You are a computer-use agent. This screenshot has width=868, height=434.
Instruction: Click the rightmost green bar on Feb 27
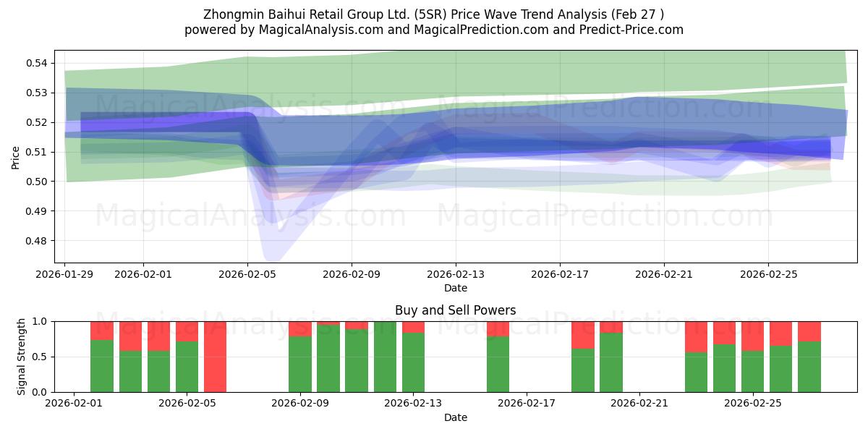tap(809, 367)
